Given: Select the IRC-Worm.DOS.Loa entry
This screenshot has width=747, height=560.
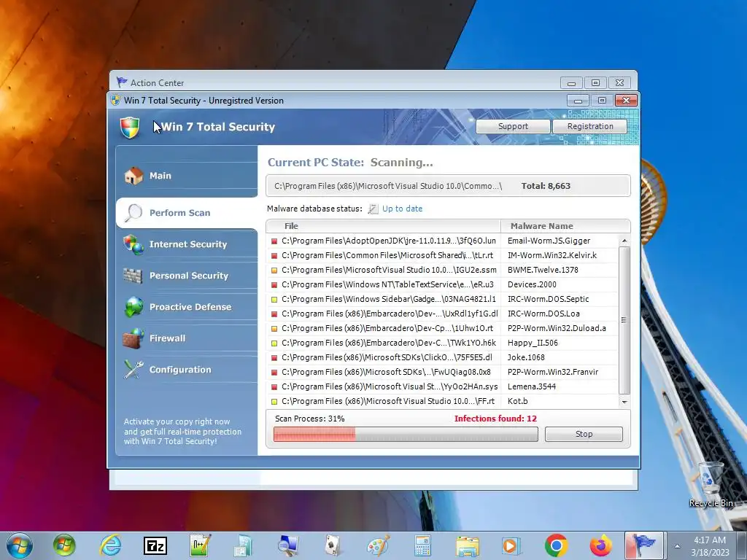Looking at the screenshot, I should point(442,314).
